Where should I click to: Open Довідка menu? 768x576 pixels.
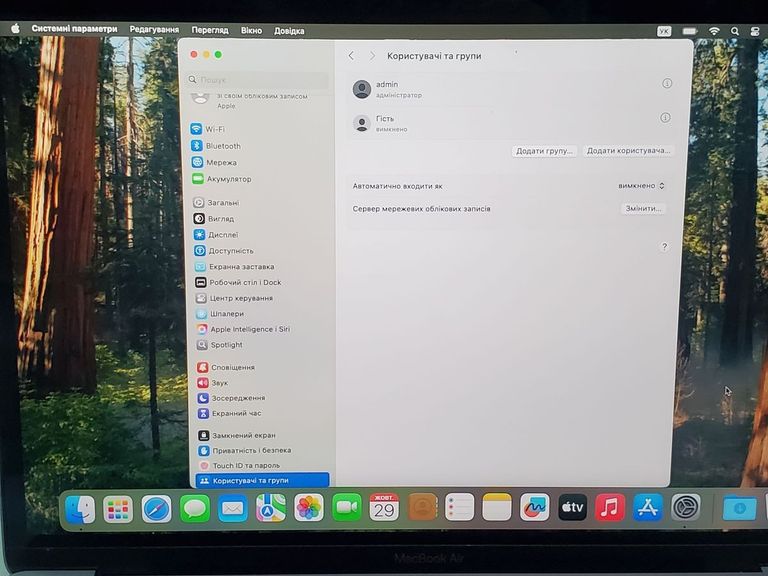[289, 31]
